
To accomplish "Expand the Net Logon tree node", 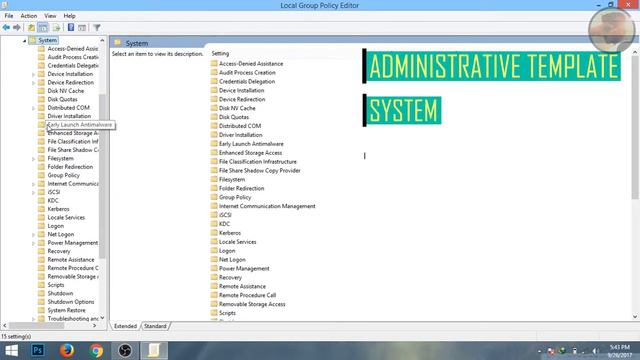I will pyautogui.click(x=33, y=235).
